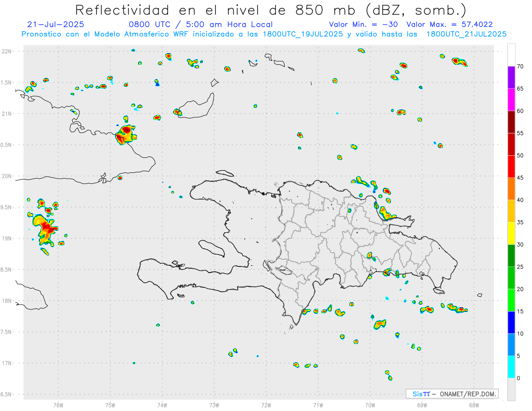Click the latitude axis label '18N'
This screenshot has height=411, width=532.
[7, 301]
